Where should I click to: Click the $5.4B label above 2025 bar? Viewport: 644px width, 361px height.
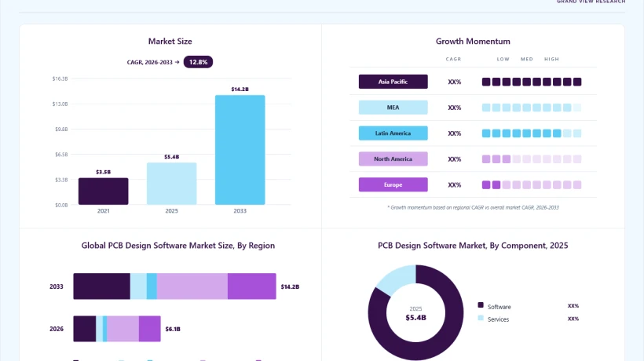(172, 157)
